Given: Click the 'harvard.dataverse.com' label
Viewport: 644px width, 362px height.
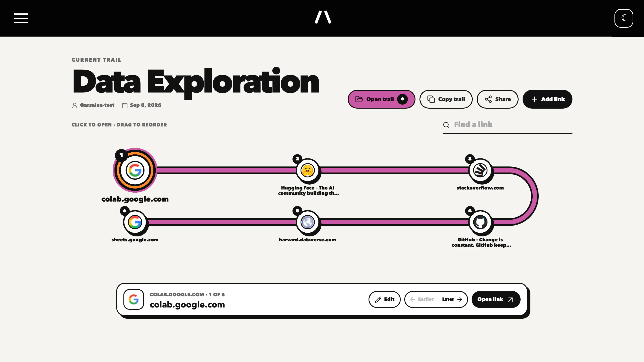Looking at the screenshot, I should (307, 240).
